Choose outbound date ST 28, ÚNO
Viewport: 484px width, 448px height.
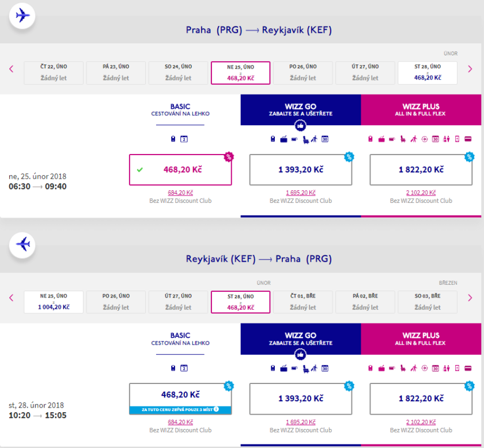pos(428,73)
